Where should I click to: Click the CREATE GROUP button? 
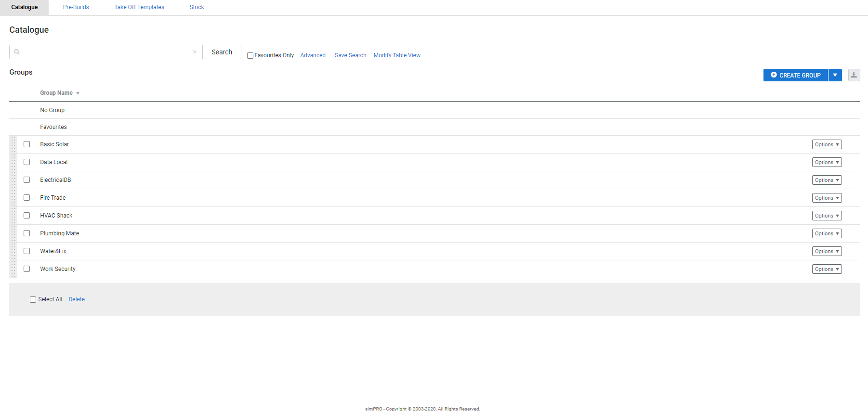pyautogui.click(x=796, y=75)
